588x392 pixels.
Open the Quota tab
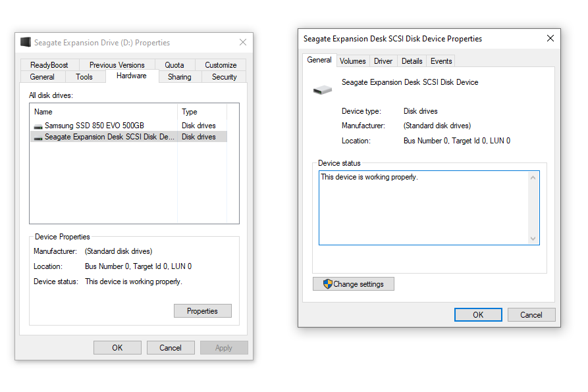coord(174,64)
